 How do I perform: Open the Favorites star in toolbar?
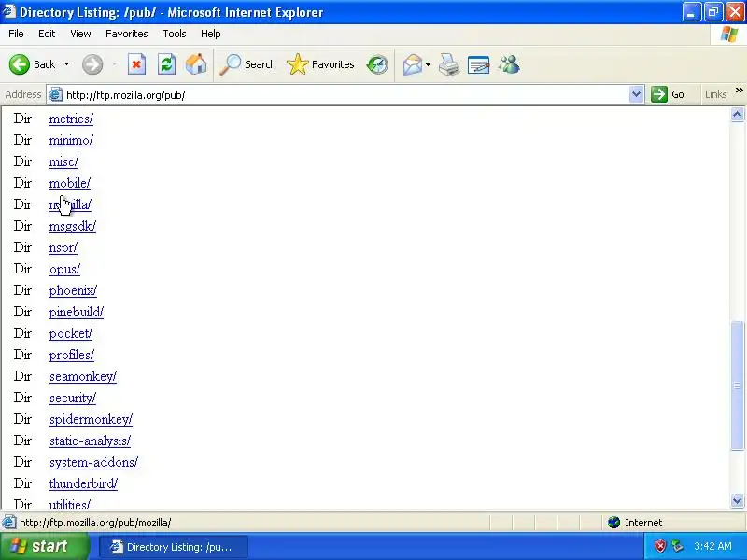[320, 64]
